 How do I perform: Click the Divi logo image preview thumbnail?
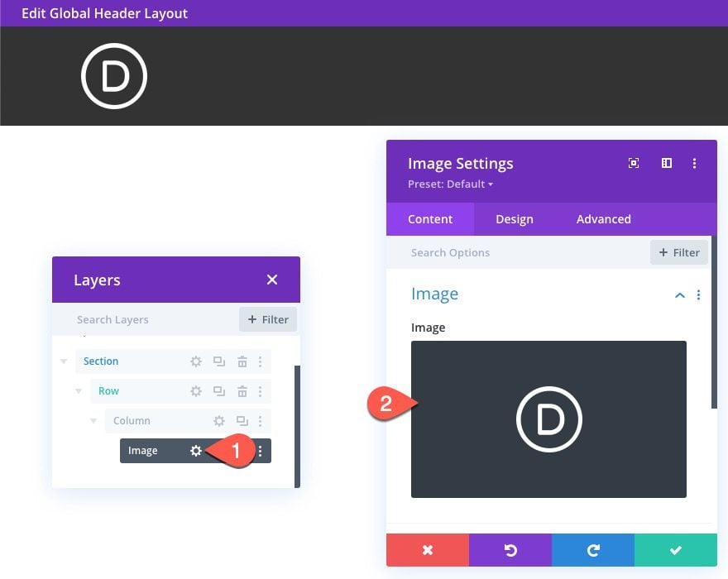pyautogui.click(x=548, y=419)
